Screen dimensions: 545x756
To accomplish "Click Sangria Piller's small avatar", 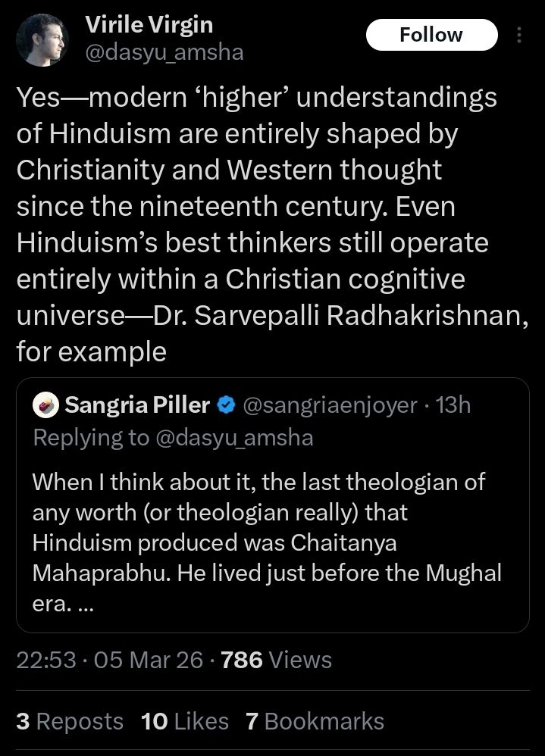I will 45,405.
